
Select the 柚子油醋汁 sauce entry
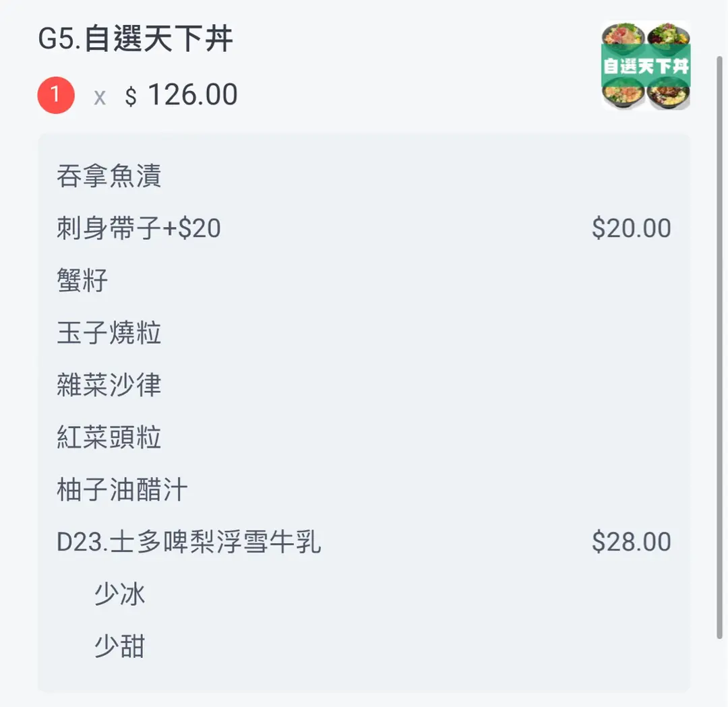pos(122,490)
